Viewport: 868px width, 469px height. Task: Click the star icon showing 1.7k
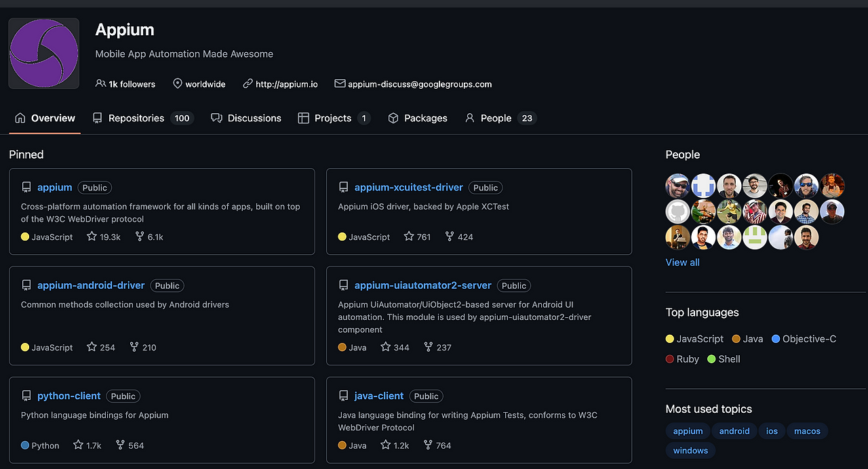(x=78, y=445)
